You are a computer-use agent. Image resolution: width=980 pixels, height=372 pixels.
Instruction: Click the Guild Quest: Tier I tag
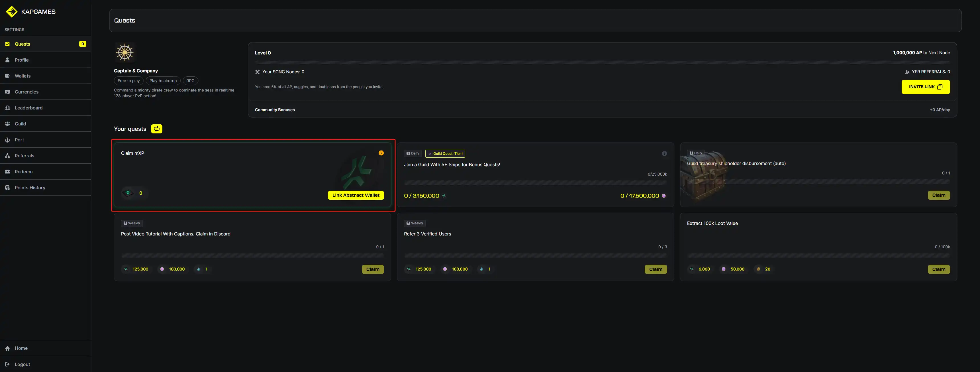pyautogui.click(x=445, y=154)
